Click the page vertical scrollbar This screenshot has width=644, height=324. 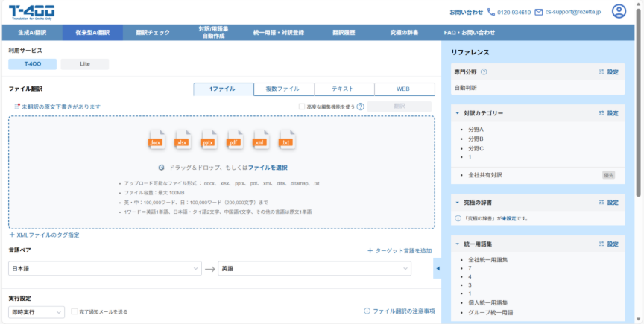click(639, 112)
